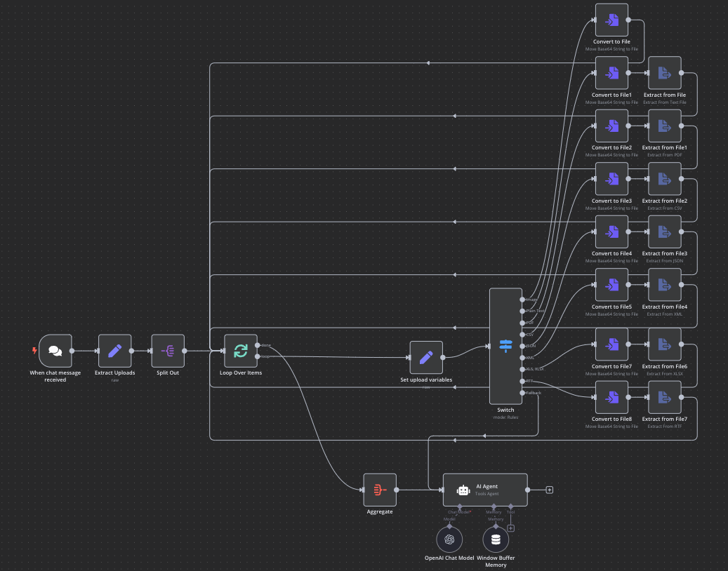Click the 'Extract From Text File' subtitle
Viewport: 728px width, 571px height.
(665, 102)
